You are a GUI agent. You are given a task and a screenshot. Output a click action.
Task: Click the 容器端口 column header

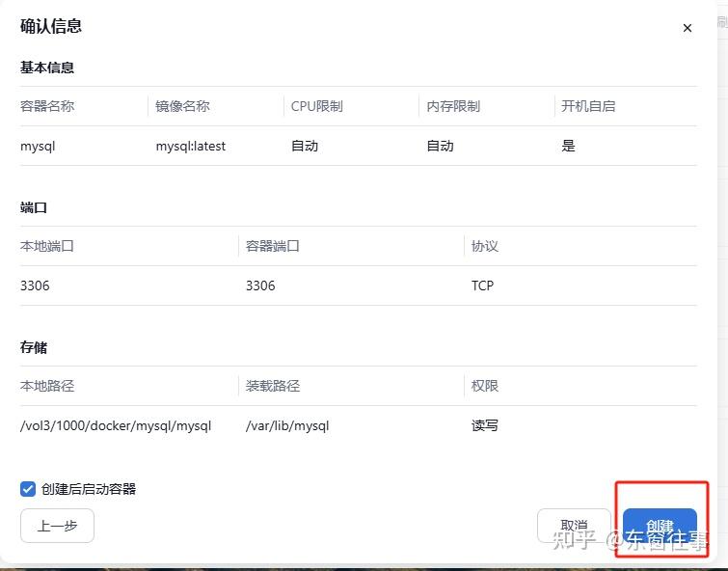click(273, 246)
